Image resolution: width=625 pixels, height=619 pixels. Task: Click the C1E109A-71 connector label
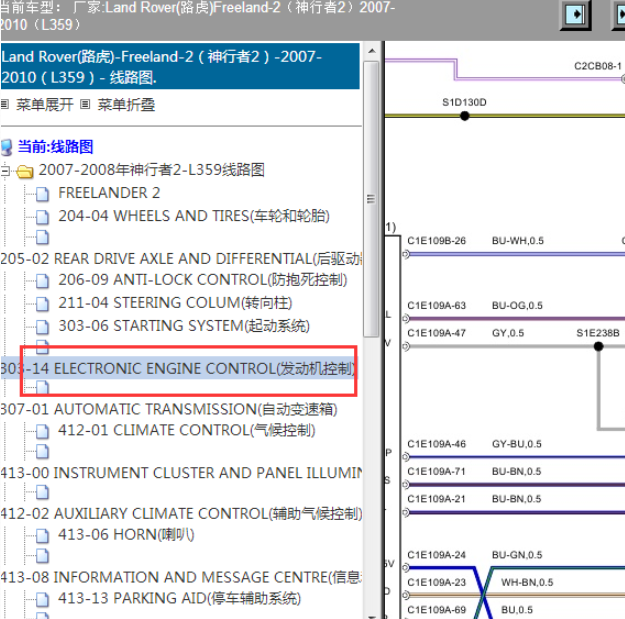436,472
